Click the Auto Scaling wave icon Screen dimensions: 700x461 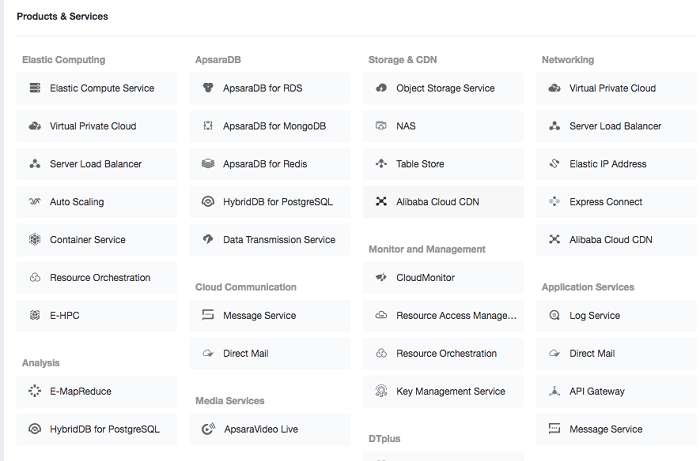[35, 202]
